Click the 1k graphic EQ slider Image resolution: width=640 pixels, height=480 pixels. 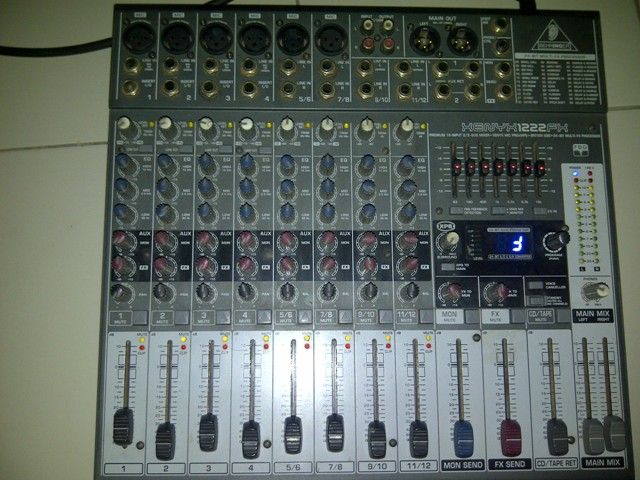498,167
